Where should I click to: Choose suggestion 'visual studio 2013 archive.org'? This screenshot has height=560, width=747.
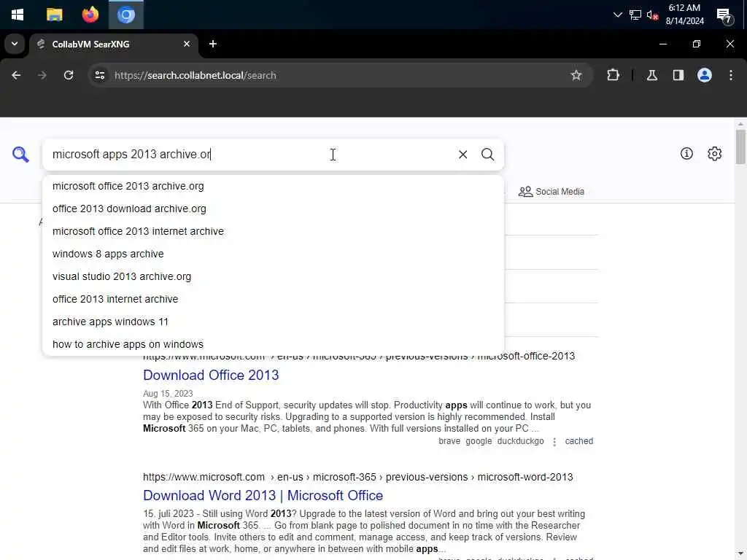(273, 276)
